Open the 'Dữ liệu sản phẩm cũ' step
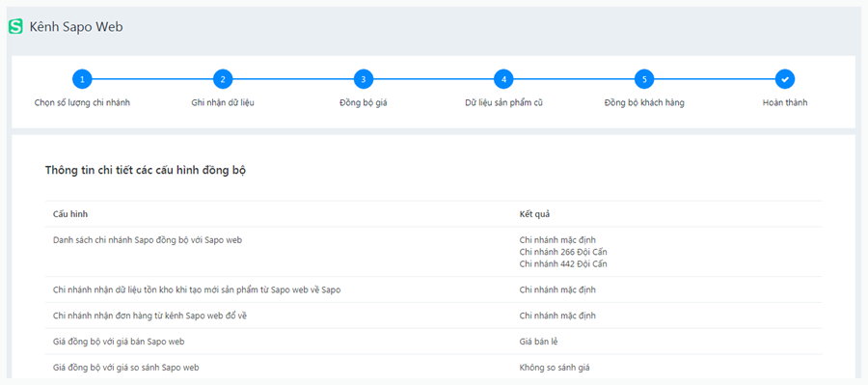Image resolution: width=868 pixels, height=385 pixels. coord(503,103)
